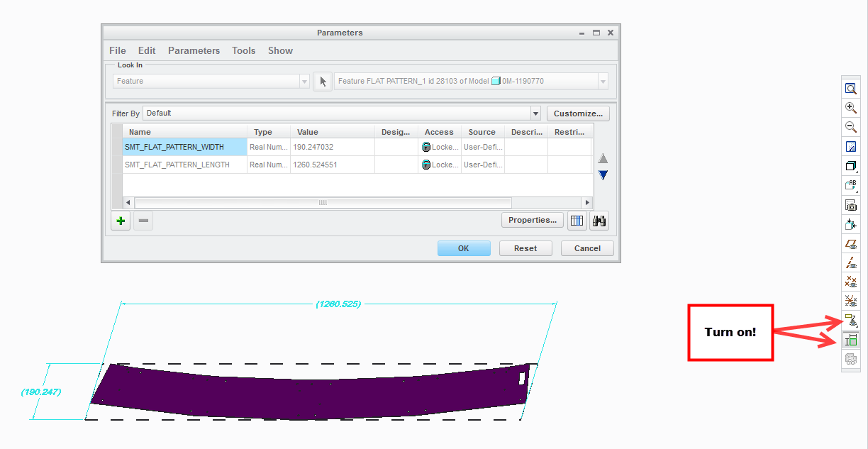
Task: Open the Parameters menu
Action: coord(194,50)
